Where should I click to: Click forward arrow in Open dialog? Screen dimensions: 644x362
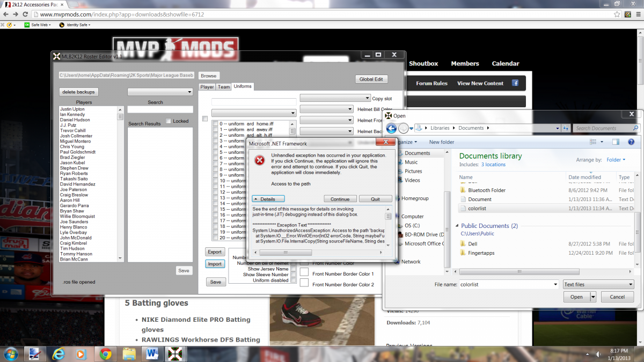pos(403,128)
